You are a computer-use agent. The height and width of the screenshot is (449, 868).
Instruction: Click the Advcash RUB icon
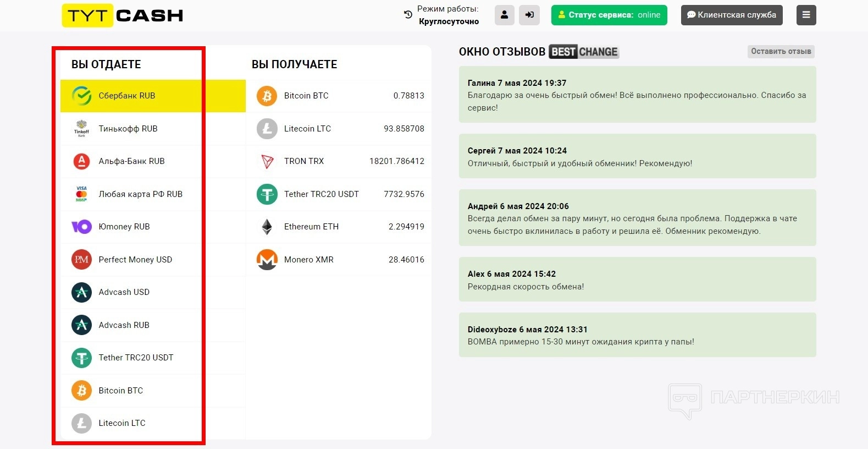click(82, 325)
